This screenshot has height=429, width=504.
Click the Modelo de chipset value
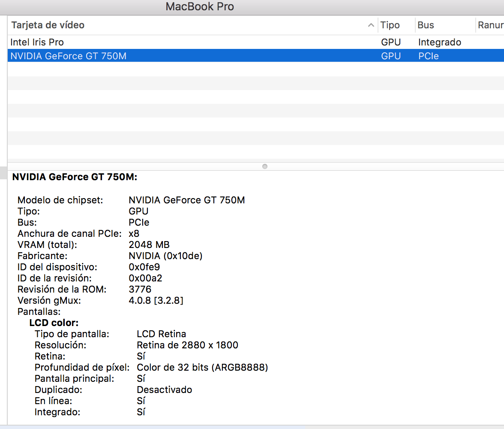pyautogui.click(x=187, y=200)
